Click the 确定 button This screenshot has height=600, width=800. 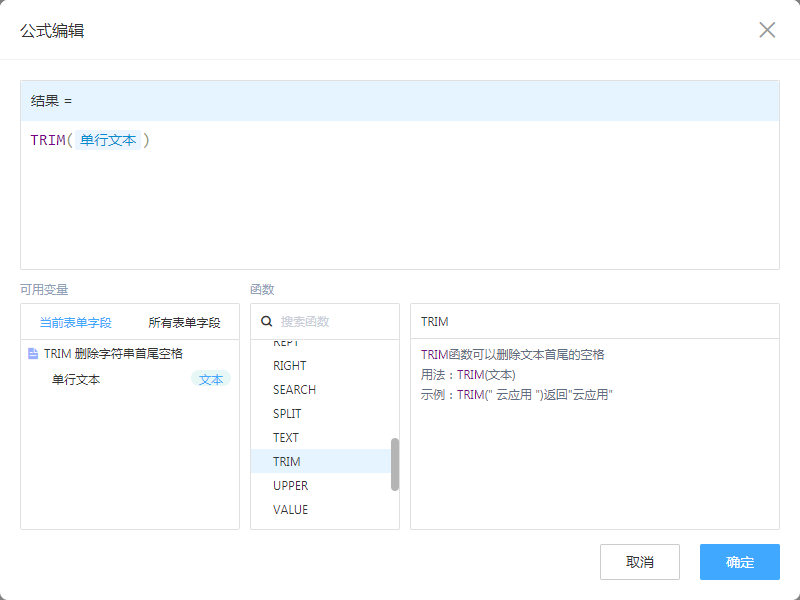[x=739, y=562]
